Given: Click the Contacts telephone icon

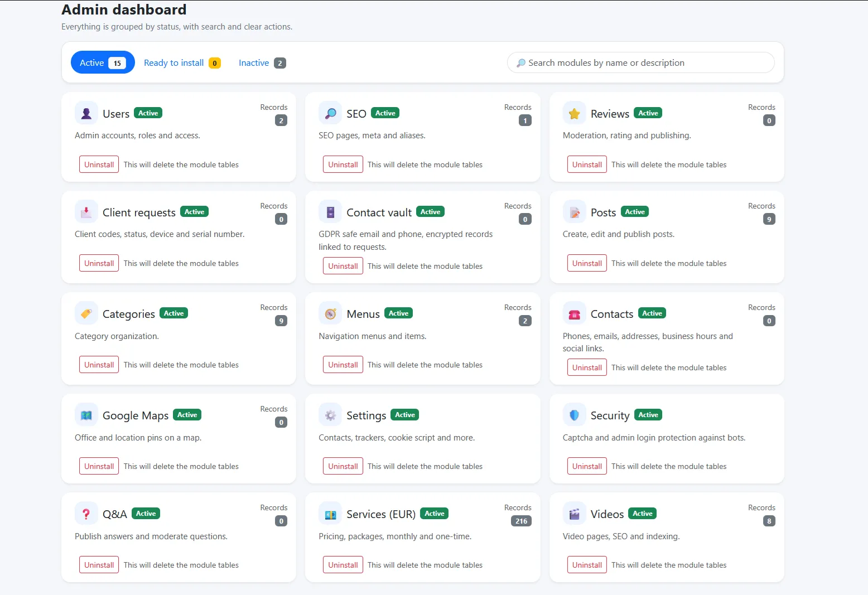Looking at the screenshot, I should [x=574, y=313].
